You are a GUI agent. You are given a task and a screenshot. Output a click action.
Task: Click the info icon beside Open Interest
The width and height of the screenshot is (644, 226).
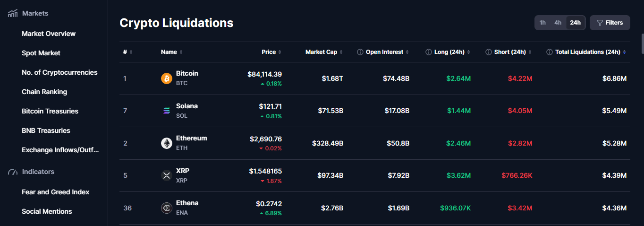click(x=360, y=52)
